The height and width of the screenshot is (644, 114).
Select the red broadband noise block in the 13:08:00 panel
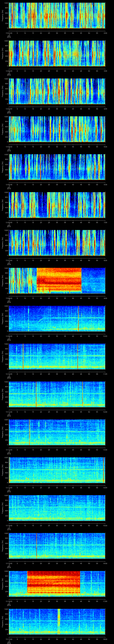pyautogui.click(x=59, y=279)
